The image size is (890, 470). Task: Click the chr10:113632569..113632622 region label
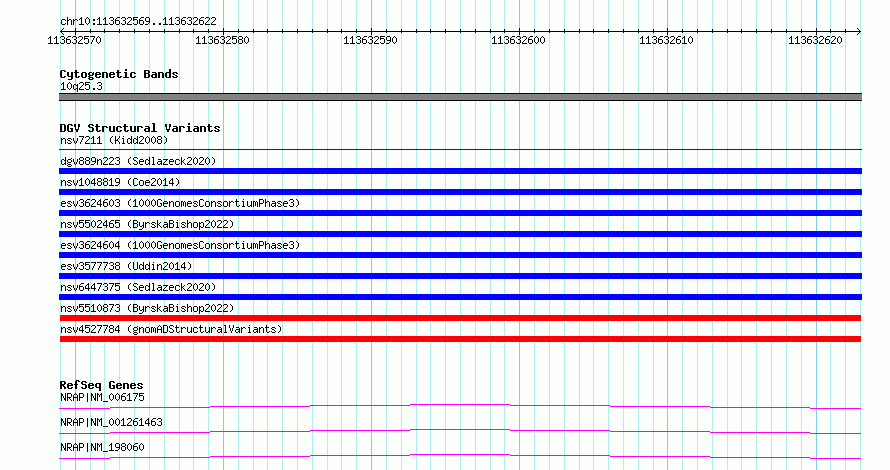(138, 21)
